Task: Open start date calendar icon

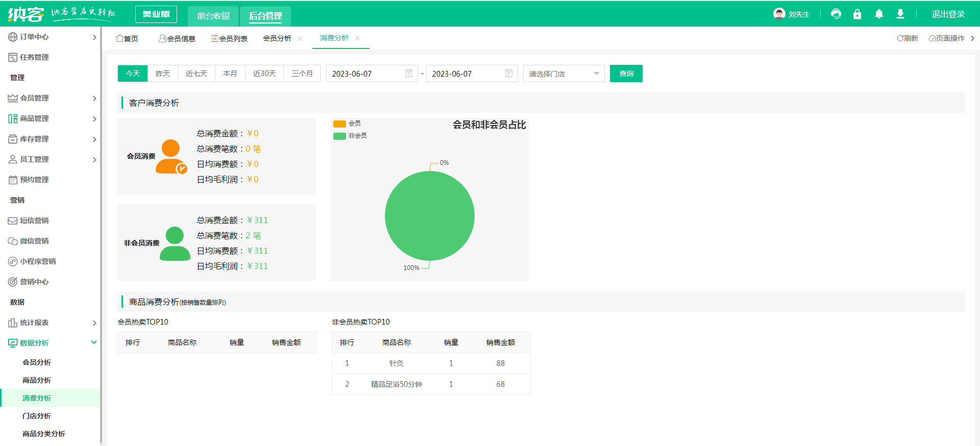Action: [408, 73]
